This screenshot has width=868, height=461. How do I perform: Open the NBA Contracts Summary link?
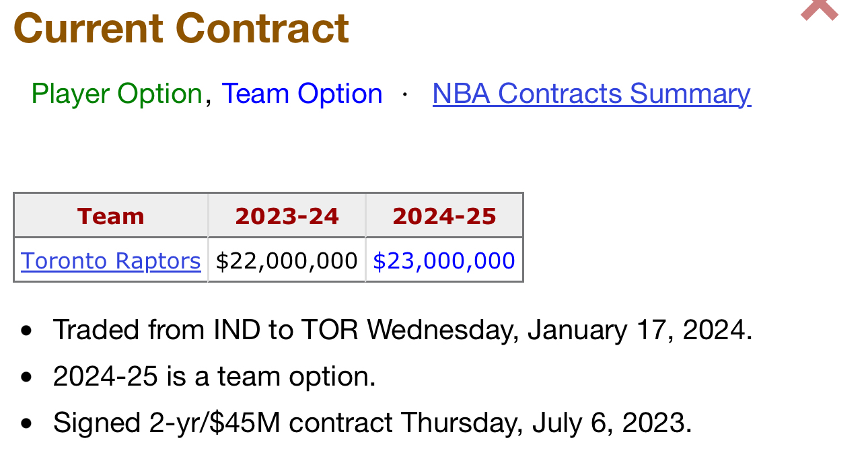pyautogui.click(x=591, y=94)
